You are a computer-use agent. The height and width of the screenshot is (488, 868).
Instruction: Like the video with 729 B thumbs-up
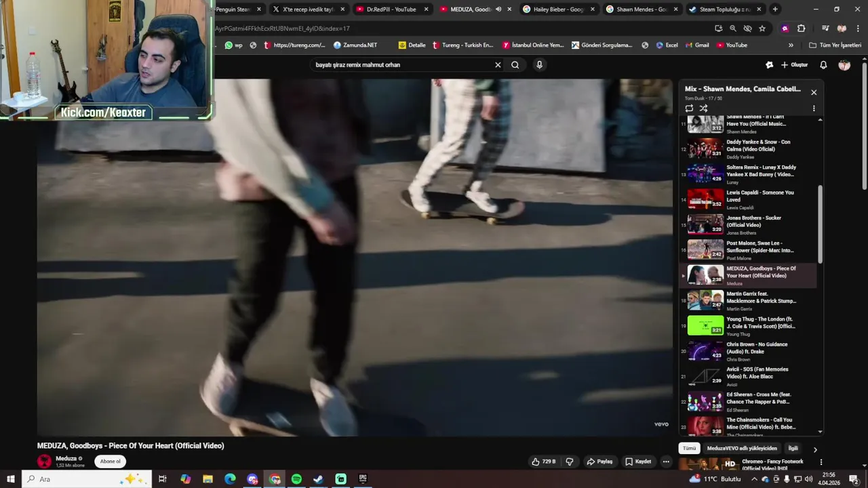click(x=543, y=462)
